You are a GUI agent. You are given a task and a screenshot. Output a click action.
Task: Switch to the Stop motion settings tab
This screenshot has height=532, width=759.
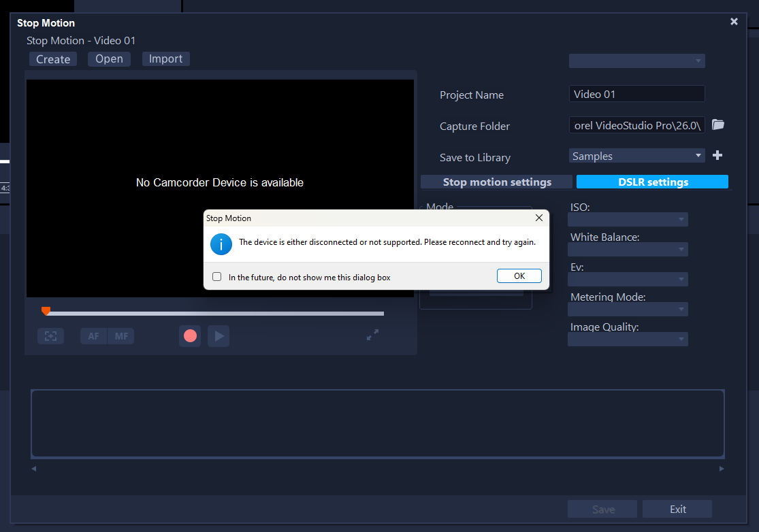click(x=496, y=182)
